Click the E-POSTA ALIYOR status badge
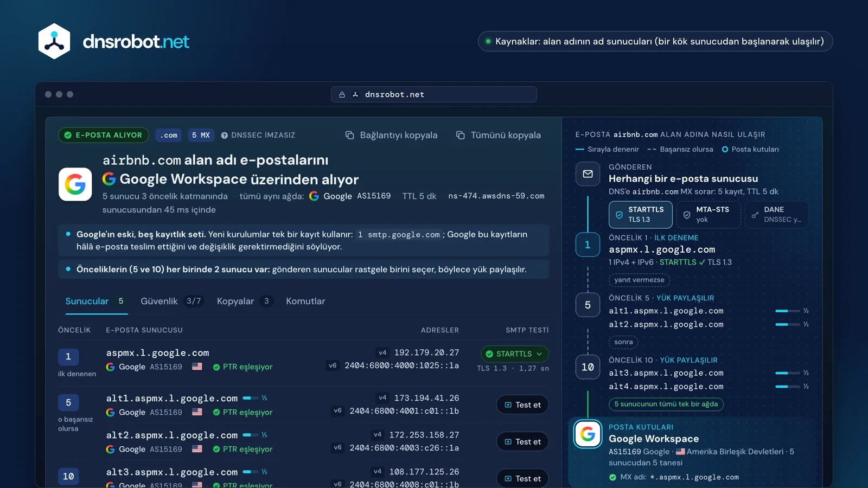 coord(104,135)
